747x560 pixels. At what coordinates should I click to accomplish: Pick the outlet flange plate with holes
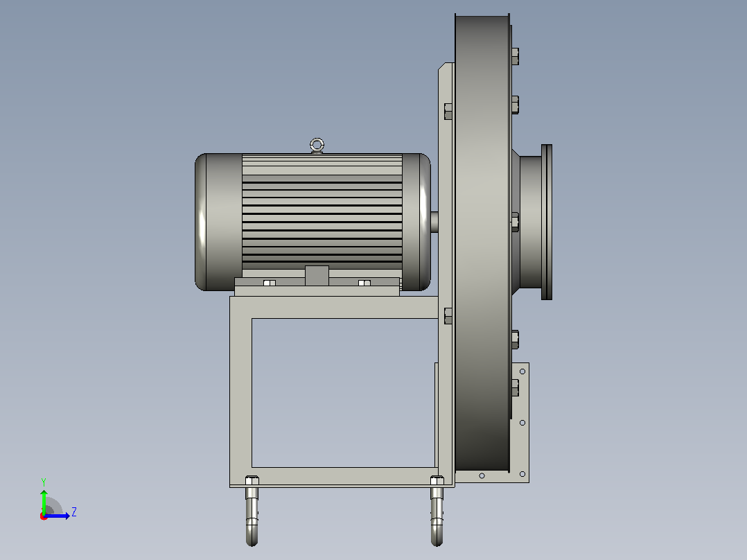(520, 423)
